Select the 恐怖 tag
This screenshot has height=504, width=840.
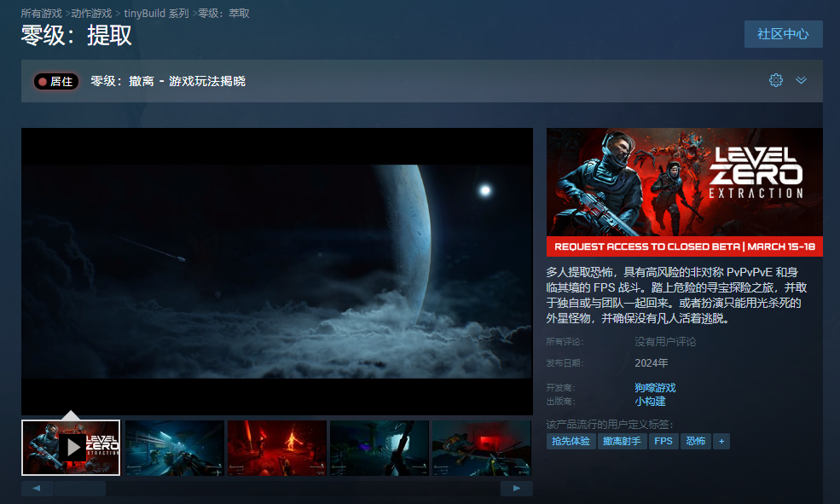click(695, 442)
